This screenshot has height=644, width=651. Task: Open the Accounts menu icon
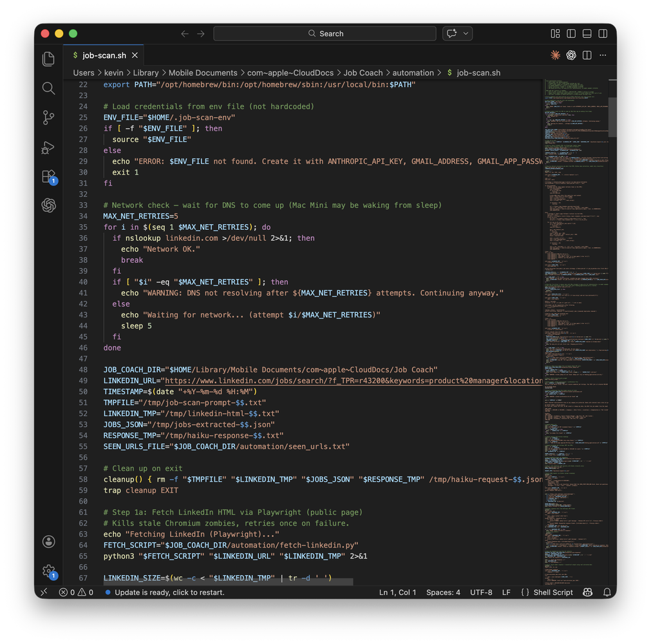tap(48, 542)
